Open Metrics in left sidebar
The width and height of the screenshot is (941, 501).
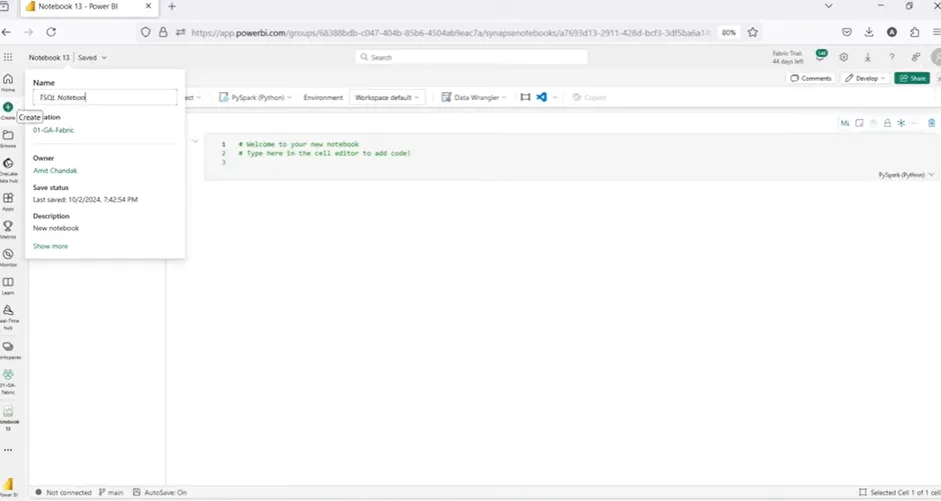8,229
